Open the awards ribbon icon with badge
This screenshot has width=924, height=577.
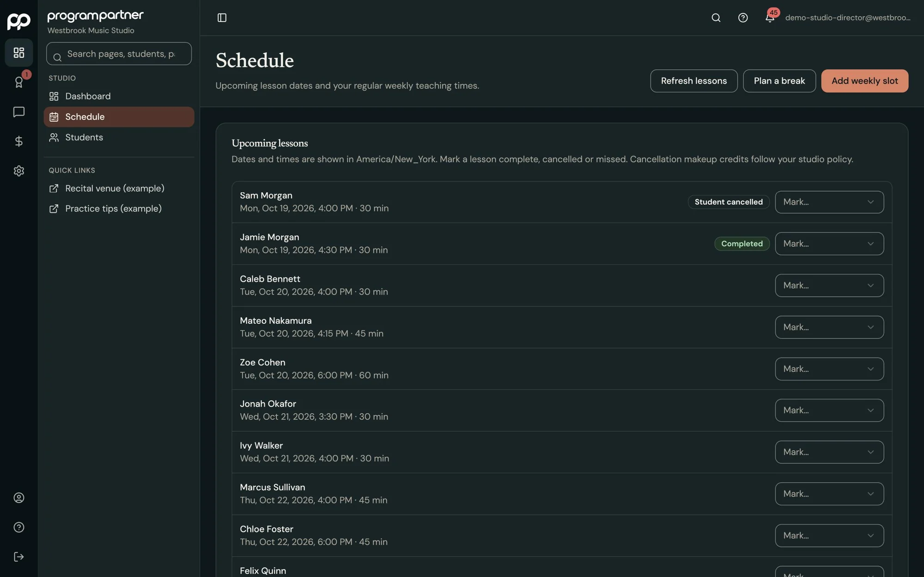19,82
